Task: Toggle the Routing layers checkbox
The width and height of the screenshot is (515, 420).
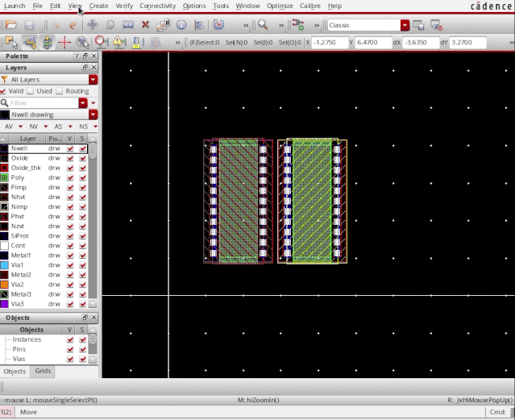Action: pos(60,92)
